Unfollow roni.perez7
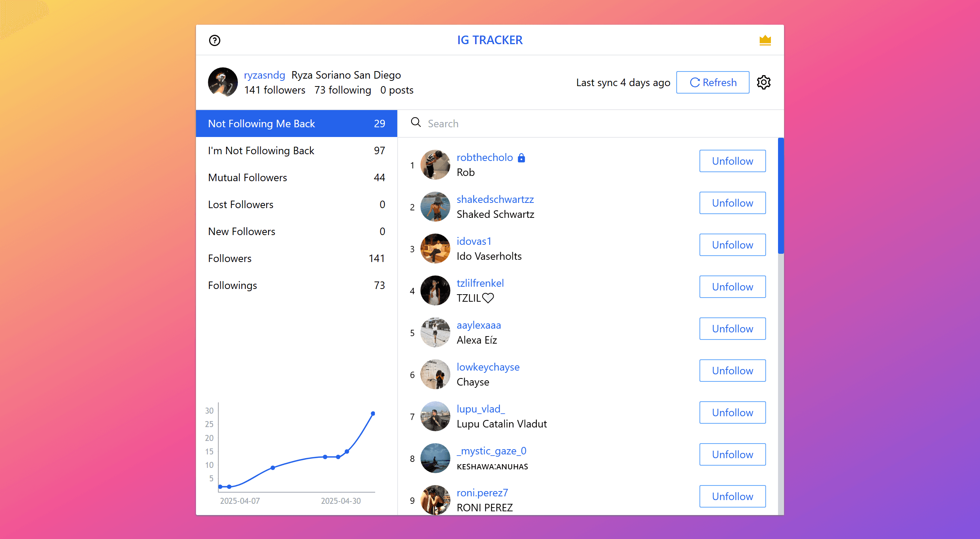The width and height of the screenshot is (980, 539). (x=732, y=496)
